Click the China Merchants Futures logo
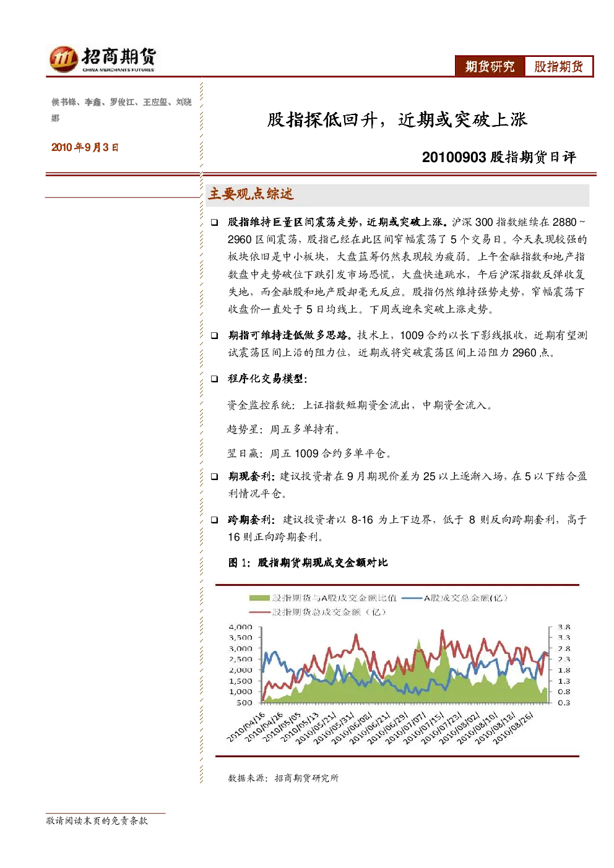 (x=103, y=59)
